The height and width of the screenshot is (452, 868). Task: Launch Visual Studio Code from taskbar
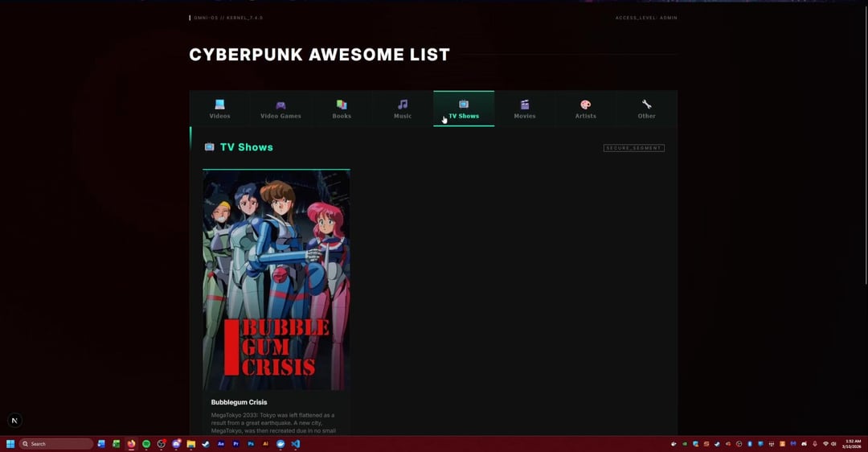pyautogui.click(x=296, y=444)
